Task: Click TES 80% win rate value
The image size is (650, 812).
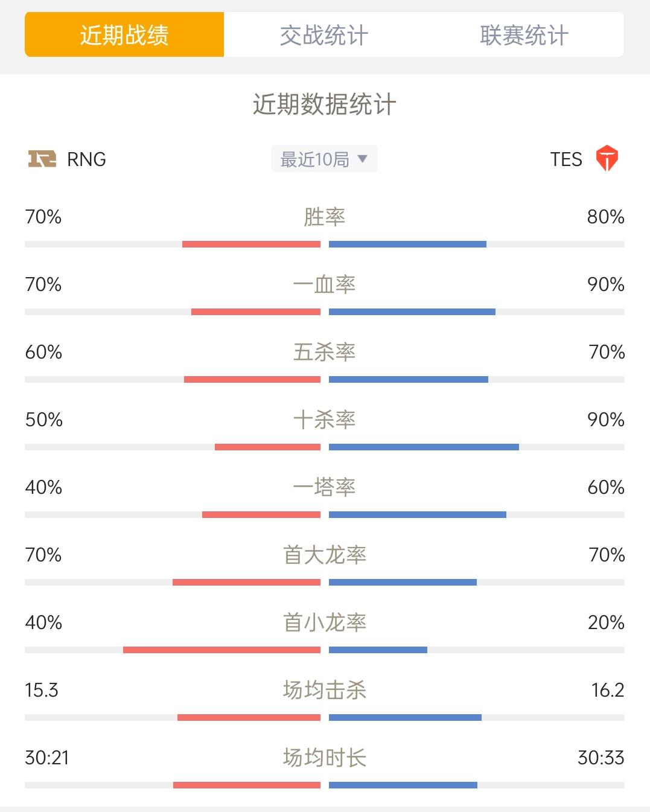Action: tap(605, 217)
